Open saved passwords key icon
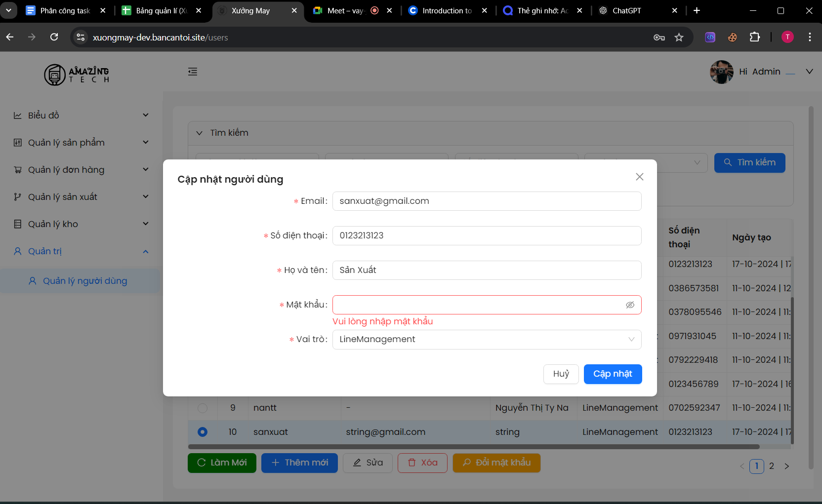Image resolution: width=822 pixels, height=504 pixels. 659,38
